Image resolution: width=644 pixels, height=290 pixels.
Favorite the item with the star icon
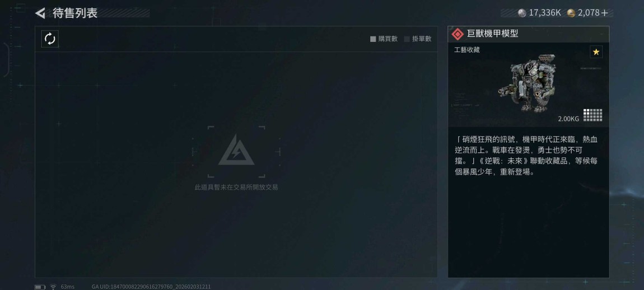tap(596, 52)
